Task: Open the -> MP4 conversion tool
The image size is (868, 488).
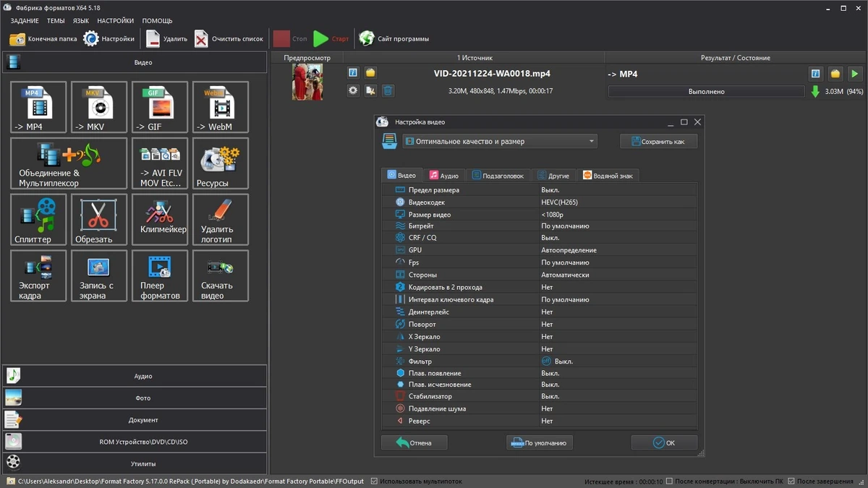Action: pyautogui.click(x=38, y=107)
